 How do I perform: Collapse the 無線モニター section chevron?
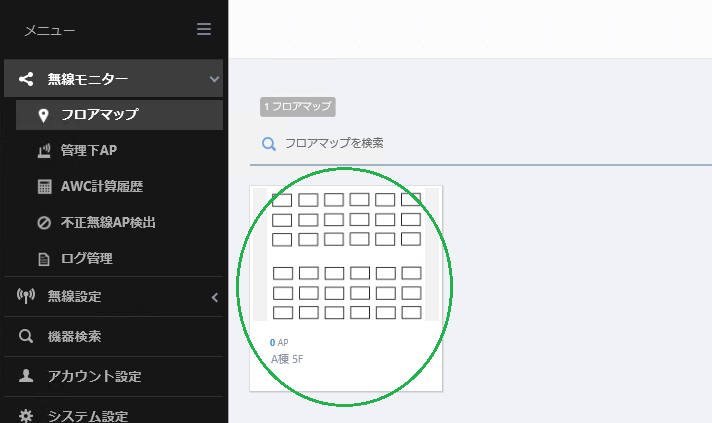(x=214, y=79)
